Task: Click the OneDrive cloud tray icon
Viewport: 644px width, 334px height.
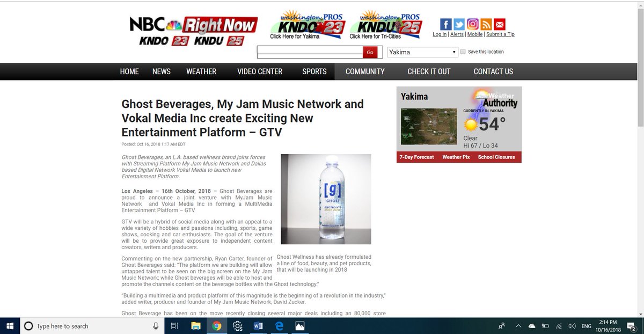Action: click(x=532, y=326)
